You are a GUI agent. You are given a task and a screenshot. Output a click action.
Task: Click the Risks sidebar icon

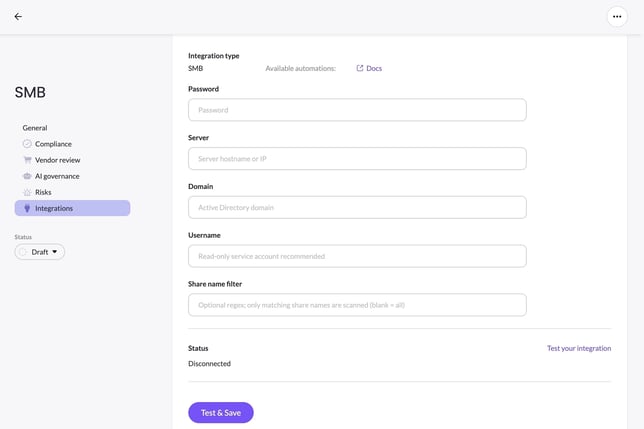coord(27,192)
